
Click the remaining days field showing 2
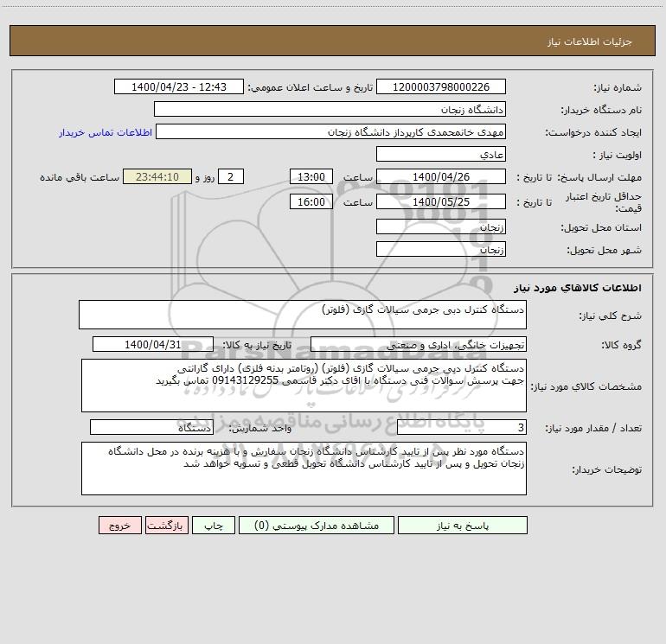tap(231, 176)
